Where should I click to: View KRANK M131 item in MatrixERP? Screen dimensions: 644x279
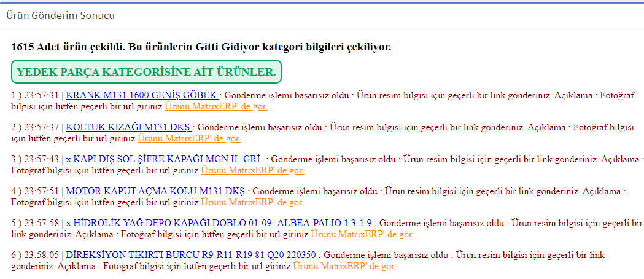[x=203, y=106]
